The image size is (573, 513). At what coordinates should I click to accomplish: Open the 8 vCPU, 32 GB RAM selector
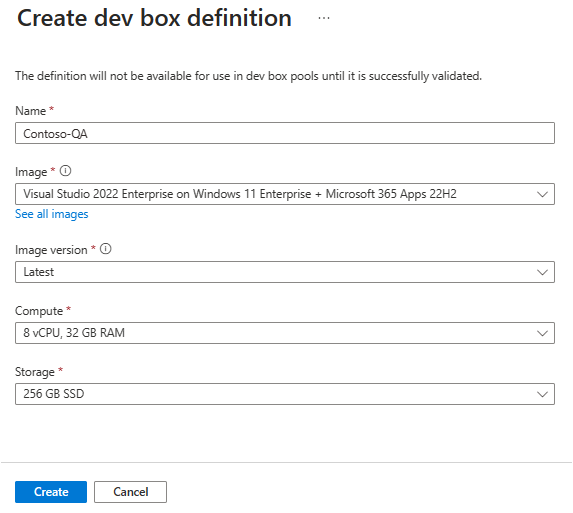tap(285, 333)
